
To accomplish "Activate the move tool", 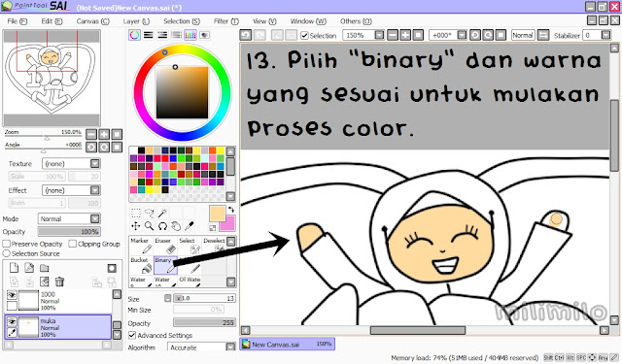I will pos(136,226).
